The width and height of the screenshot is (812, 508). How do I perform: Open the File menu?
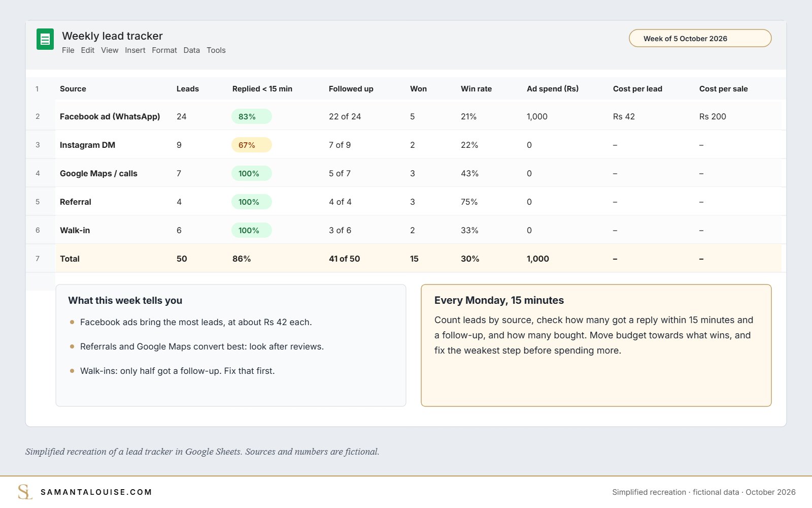(68, 50)
